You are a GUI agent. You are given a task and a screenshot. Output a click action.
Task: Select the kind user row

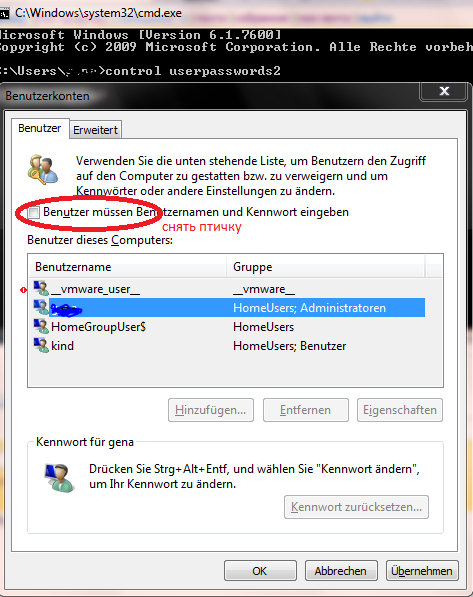(x=227, y=346)
